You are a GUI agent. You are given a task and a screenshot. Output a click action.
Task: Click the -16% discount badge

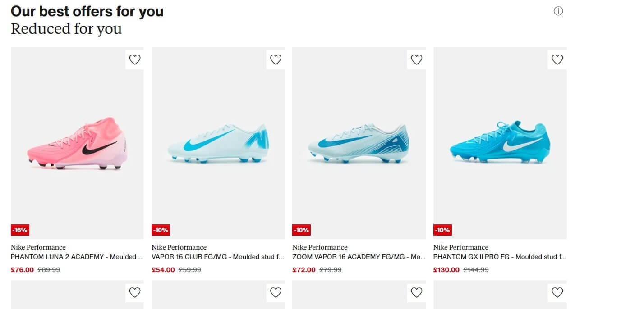point(20,230)
